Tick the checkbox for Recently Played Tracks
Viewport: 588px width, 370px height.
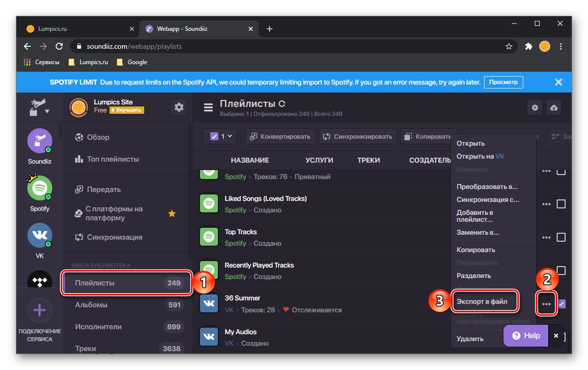pos(561,270)
